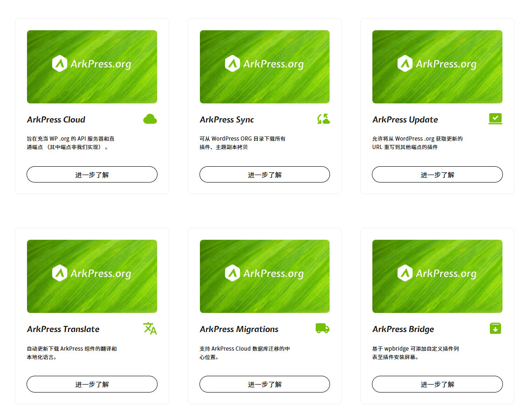Click 进一步了解 button under ArkPress Bridge
Image resolution: width=529 pixels, height=420 pixels.
point(437,384)
